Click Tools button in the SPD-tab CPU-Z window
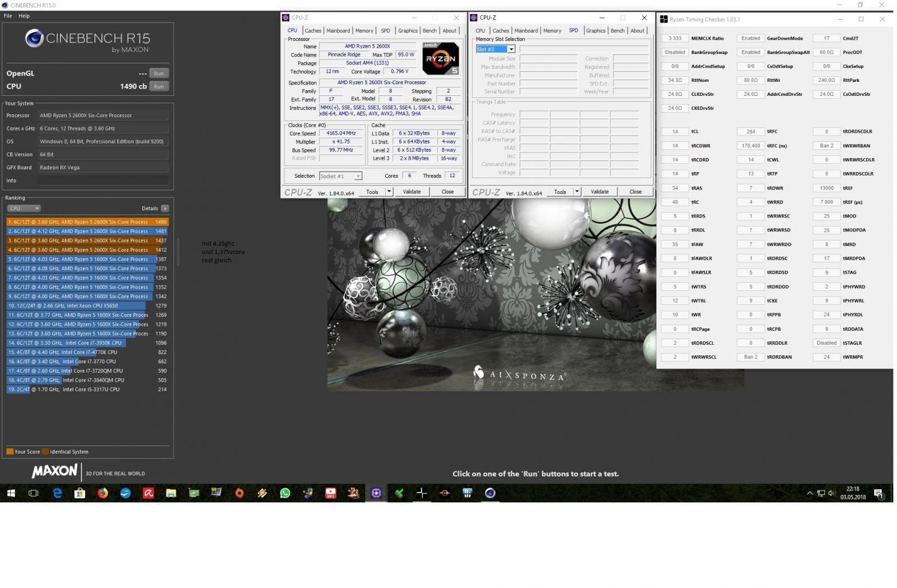The width and height of the screenshot is (897, 588). [x=560, y=192]
